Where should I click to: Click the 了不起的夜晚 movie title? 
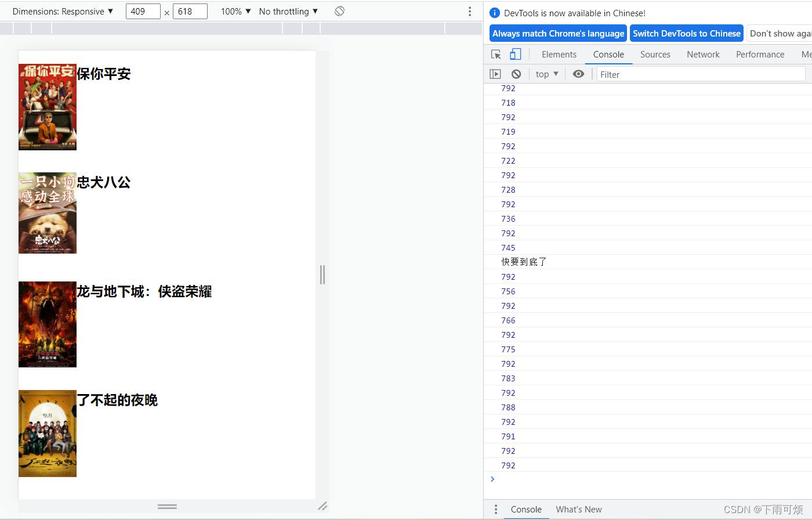(117, 400)
